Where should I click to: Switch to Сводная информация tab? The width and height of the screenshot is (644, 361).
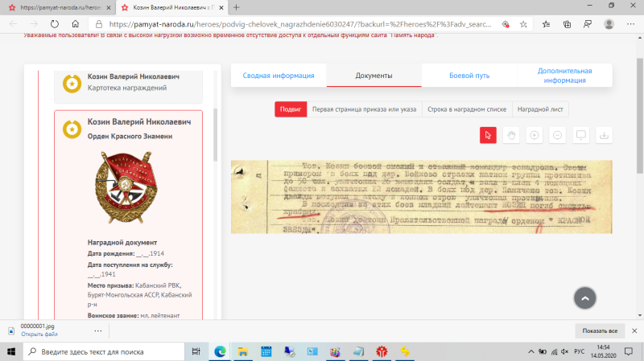pos(279,76)
